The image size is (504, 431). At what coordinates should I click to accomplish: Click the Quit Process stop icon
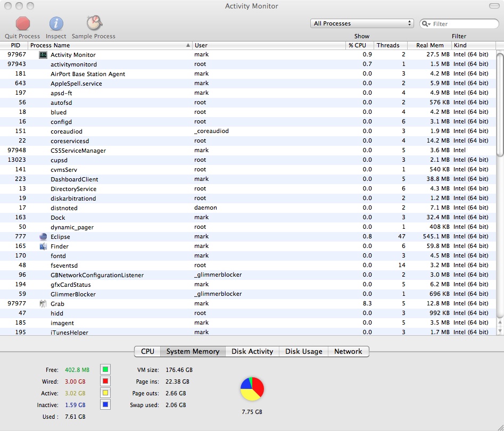(22, 23)
